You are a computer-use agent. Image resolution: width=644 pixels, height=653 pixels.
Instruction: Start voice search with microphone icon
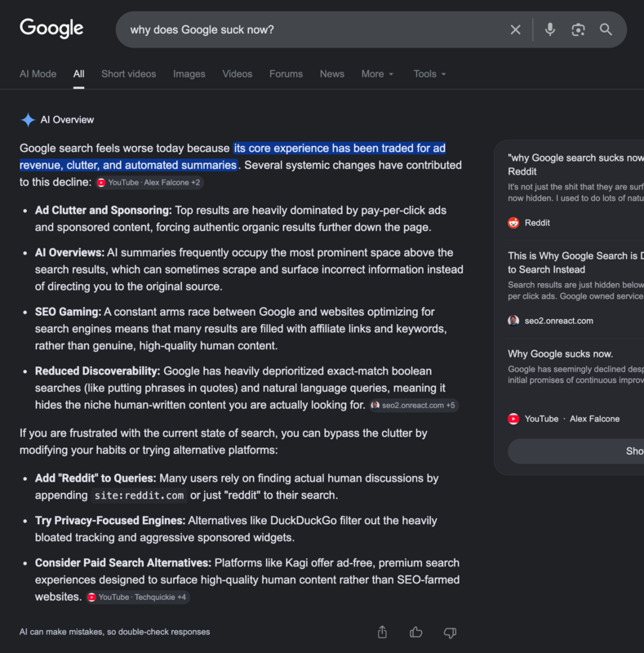pos(550,29)
